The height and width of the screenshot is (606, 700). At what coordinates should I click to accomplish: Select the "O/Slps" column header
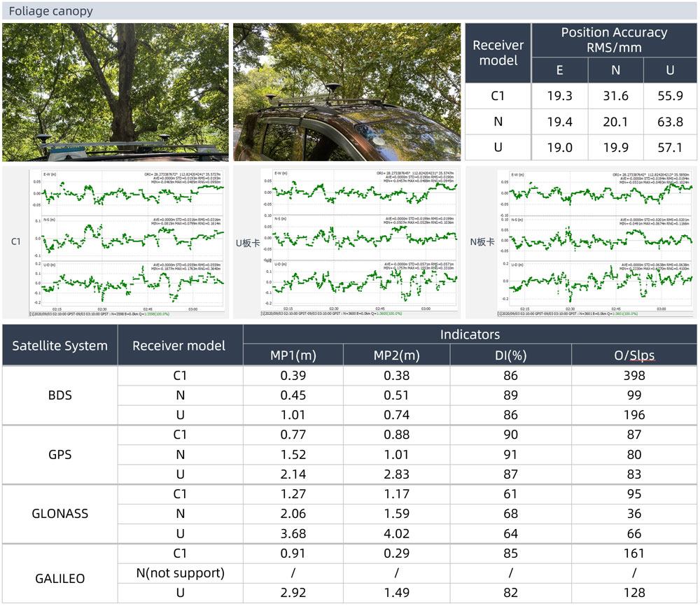(x=634, y=355)
